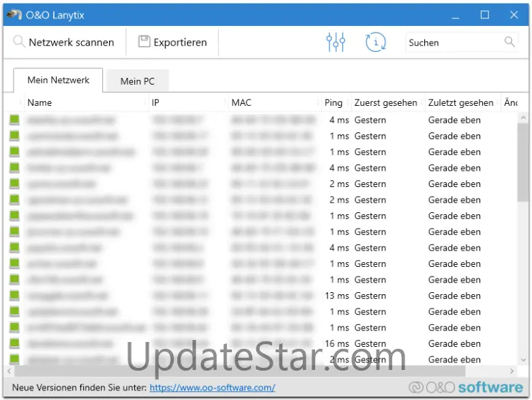Select the row with 16 ms ping
The width and height of the screenshot is (532, 400).
(261, 343)
